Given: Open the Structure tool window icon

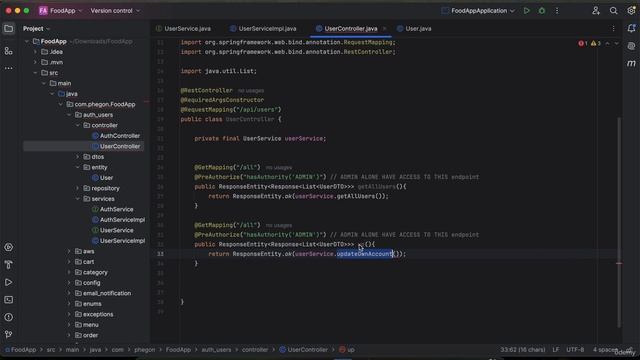Looking at the screenshot, I should click(x=8, y=51).
